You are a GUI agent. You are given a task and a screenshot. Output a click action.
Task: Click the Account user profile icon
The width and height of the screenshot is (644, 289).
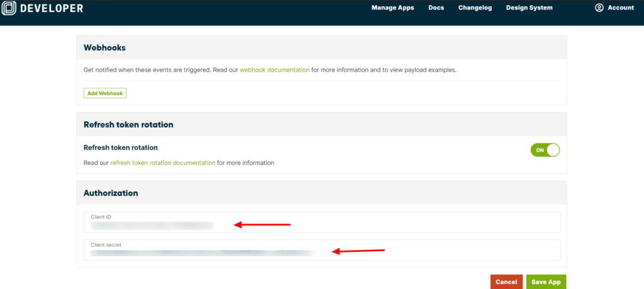point(599,8)
